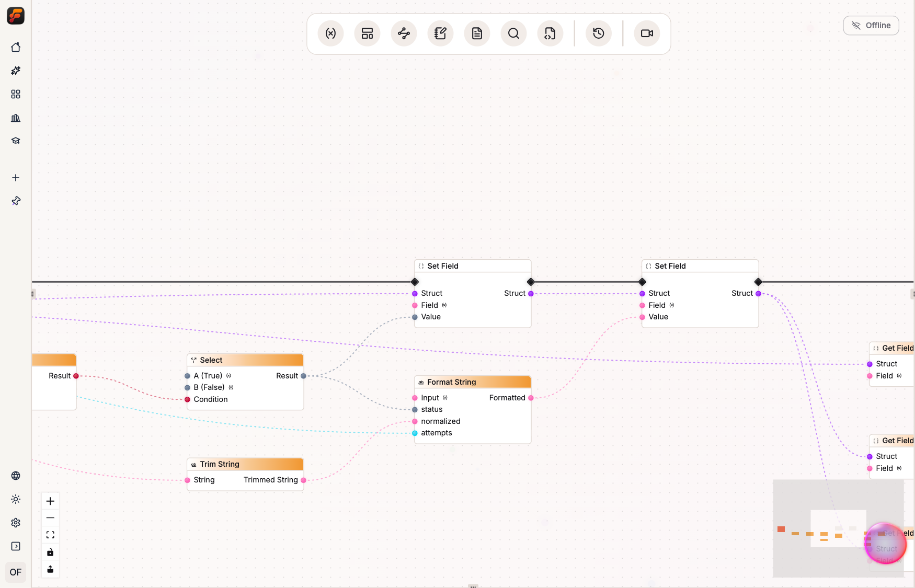The width and height of the screenshot is (915, 588).
Task: Open the library sidebar icon
Action: [x=16, y=118]
